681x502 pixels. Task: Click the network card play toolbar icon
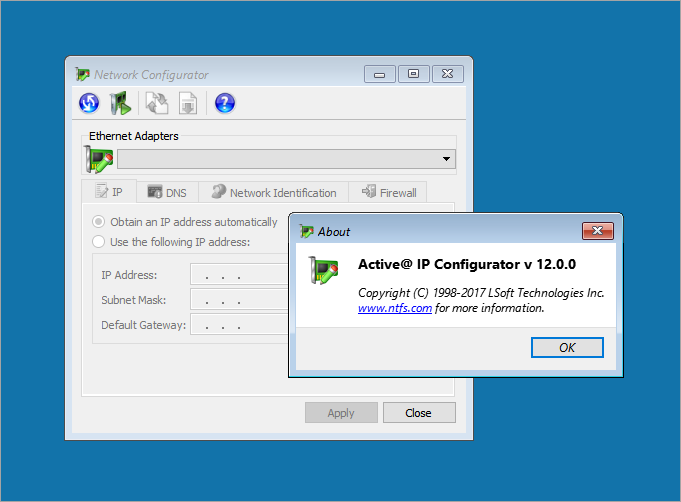point(120,103)
